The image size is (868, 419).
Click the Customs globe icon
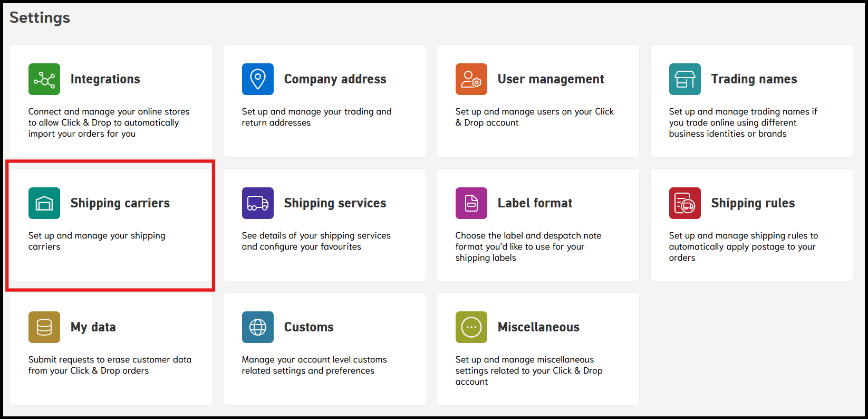[258, 327]
